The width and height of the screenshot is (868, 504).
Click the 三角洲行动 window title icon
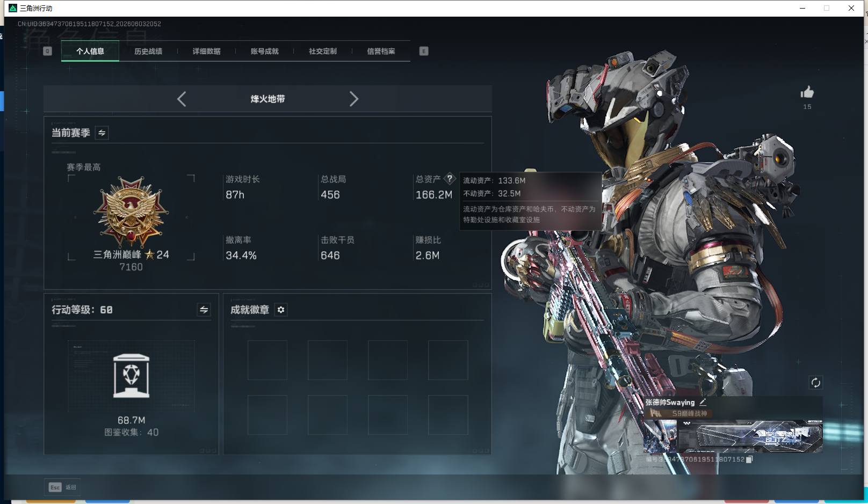click(x=13, y=8)
